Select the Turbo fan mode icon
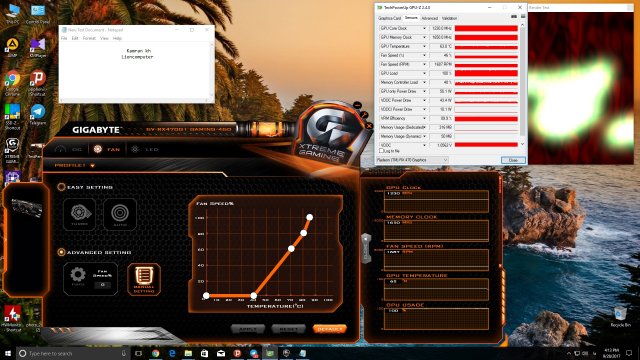Viewport: 640px width, 360px height. coord(80,214)
